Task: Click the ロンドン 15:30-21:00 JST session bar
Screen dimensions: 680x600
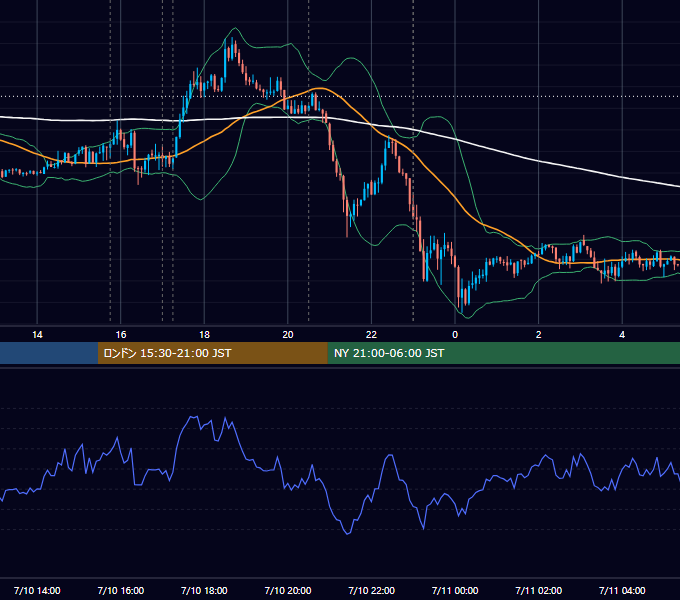Action: [212, 353]
